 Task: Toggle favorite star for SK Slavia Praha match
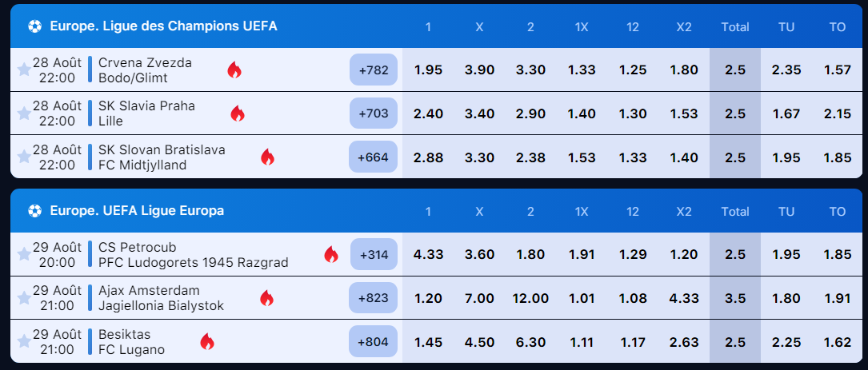[x=24, y=113]
